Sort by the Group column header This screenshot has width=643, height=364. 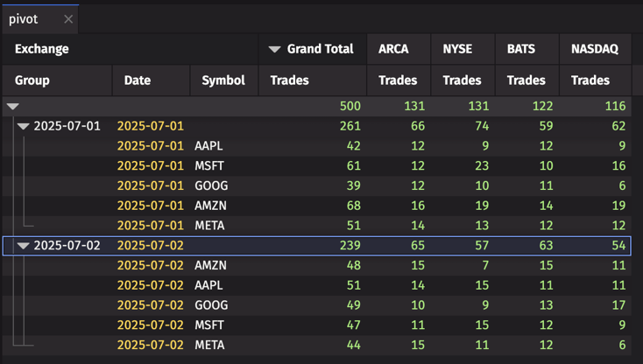point(57,80)
